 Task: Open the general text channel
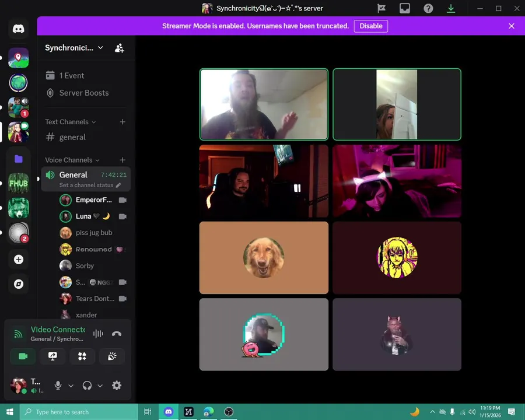click(x=86, y=137)
